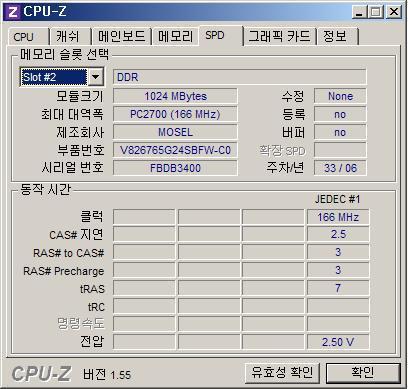408x389 pixels.
Task: Click the 버전 1.55 version text
Action: (107, 374)
